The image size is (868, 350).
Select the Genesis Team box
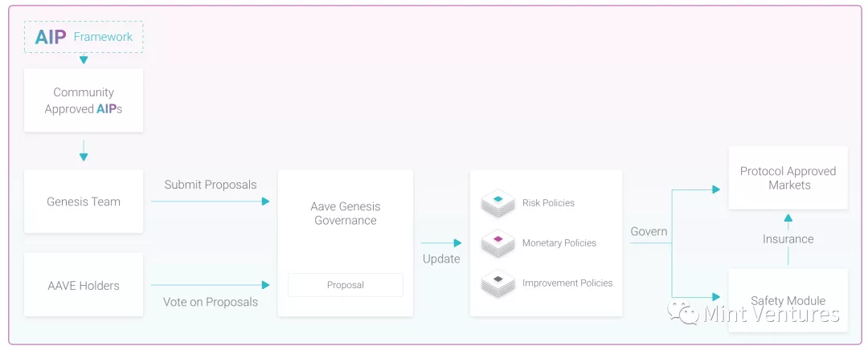pos(84,201)
